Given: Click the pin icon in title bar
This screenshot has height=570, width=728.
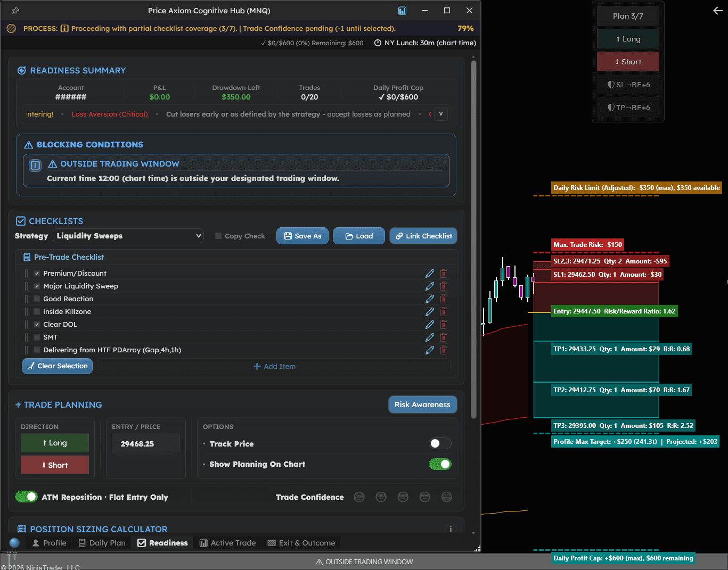Looking at the screenshot, I should (15, 11).
